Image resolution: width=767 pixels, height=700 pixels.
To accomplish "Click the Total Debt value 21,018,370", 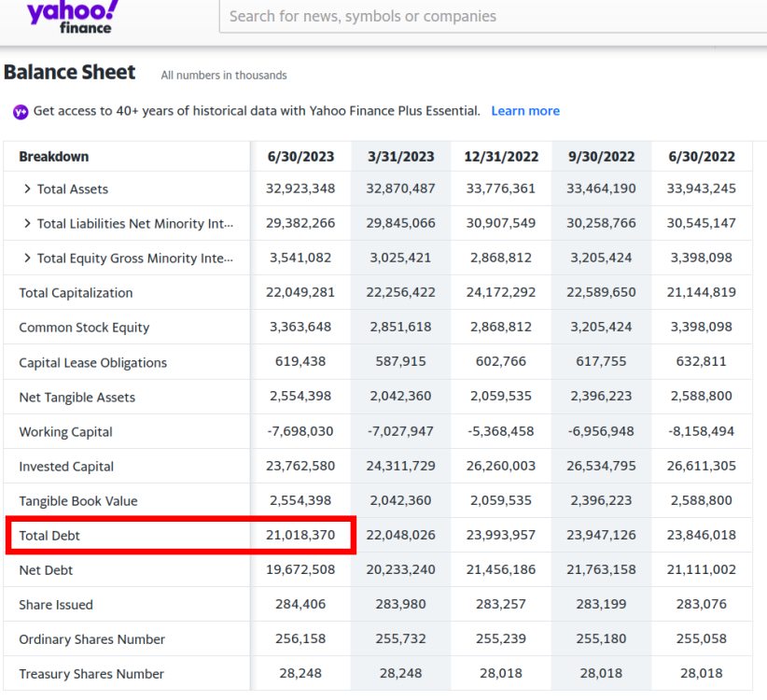I will [300, 535].
